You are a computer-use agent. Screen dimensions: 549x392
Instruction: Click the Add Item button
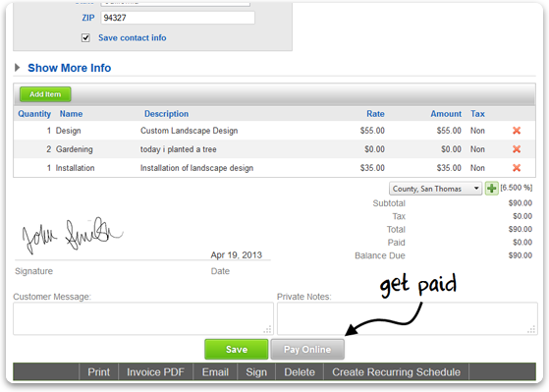click(45, 94)
